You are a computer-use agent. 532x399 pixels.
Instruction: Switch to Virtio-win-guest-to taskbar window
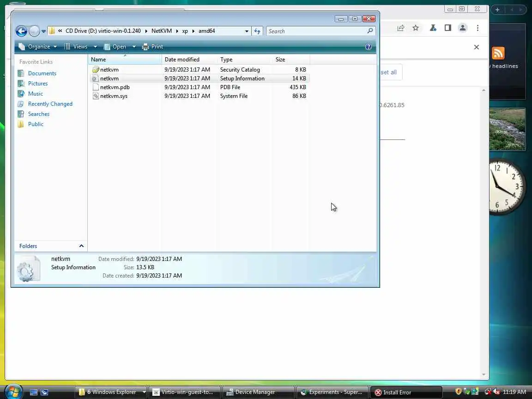185,392
